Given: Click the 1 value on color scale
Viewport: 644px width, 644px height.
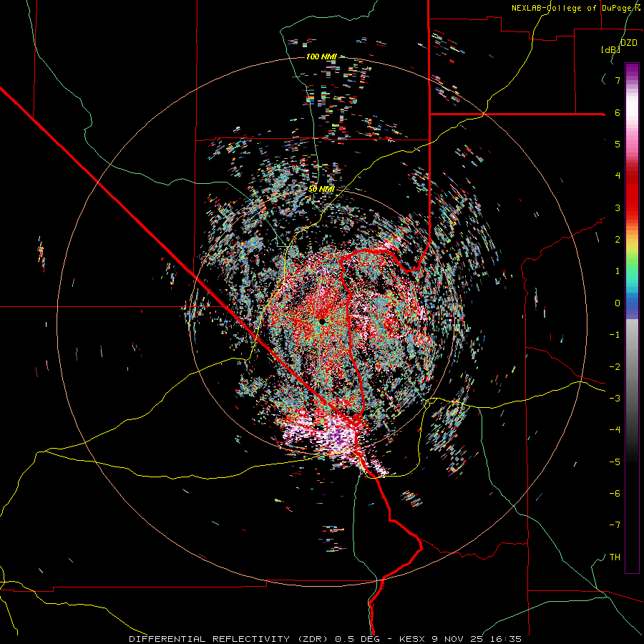Looking at the screenshot, I should coord(618,271).
